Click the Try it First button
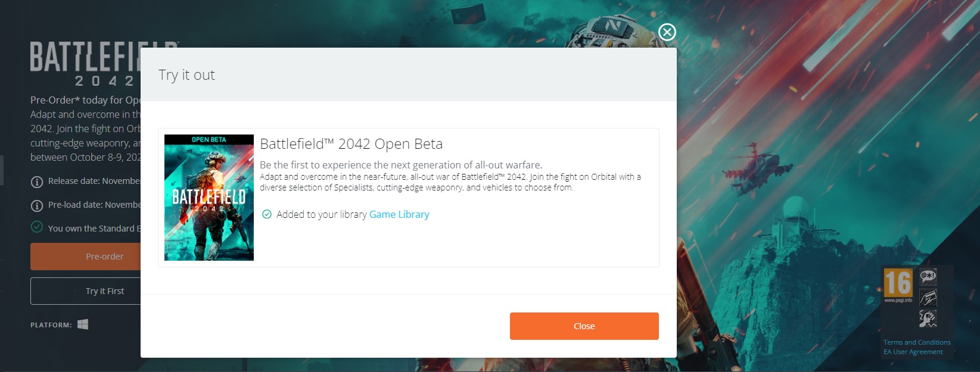 (x=86, y=291)
